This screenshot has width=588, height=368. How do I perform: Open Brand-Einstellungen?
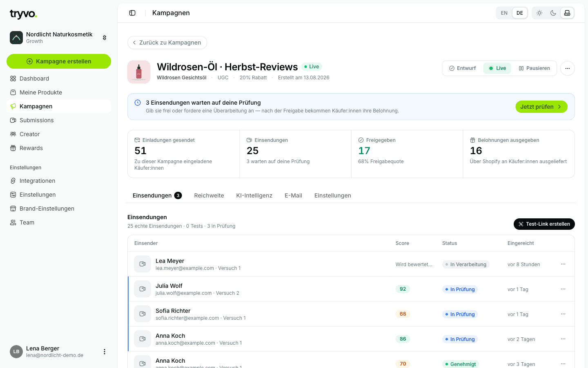pos(59,209)
